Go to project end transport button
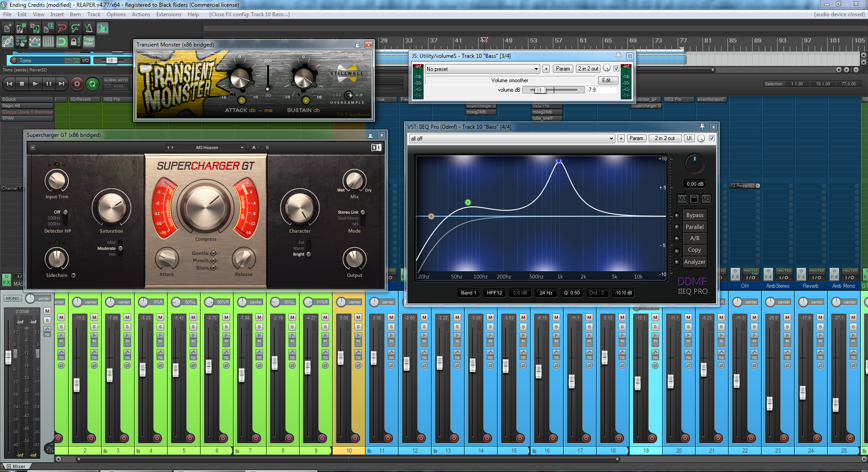 61,84
